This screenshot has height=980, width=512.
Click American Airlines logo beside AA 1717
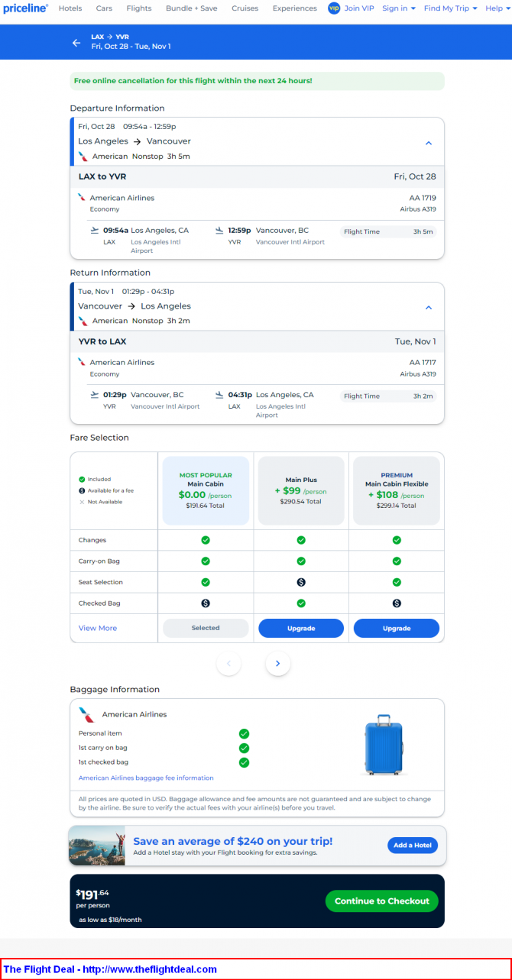pyautogui.click(x=82, y=362)
